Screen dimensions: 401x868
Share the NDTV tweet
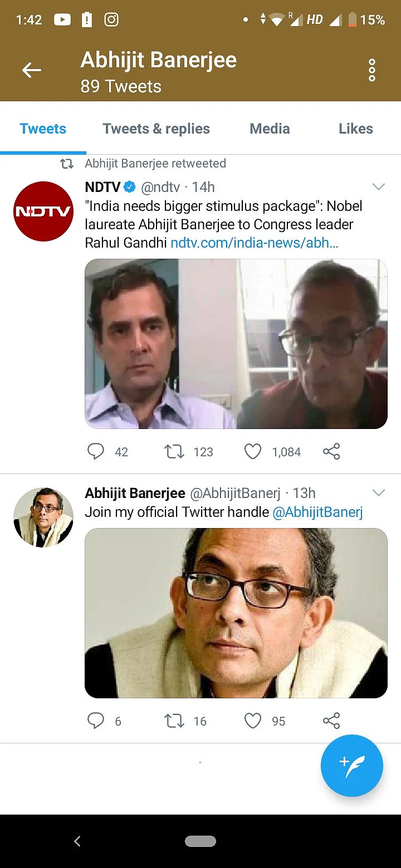[x=331, y=451]
